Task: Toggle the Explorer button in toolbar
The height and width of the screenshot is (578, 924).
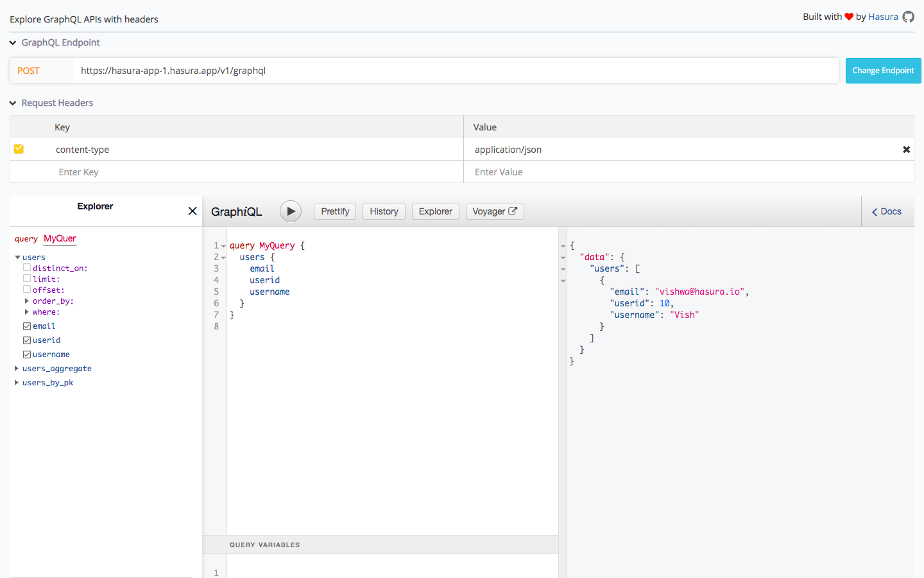Action: [x=435, y=211]
